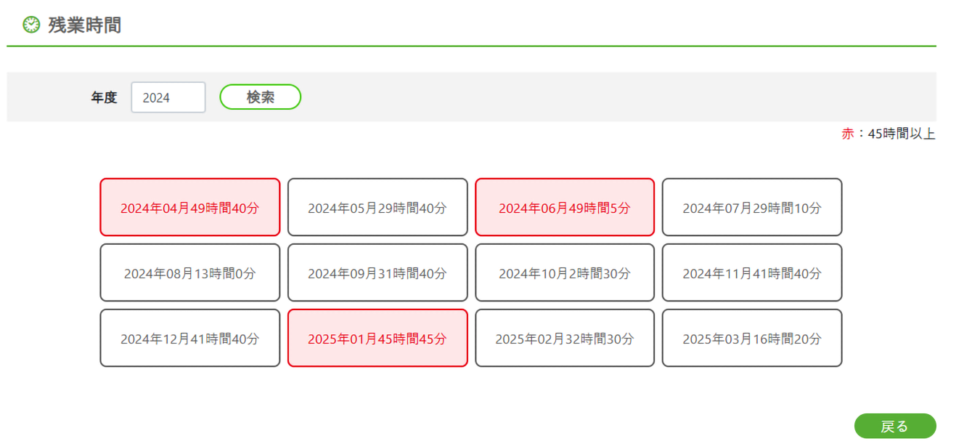Select the 2024年11月 41時間40分 card
The width and height of the screenshot is (980, 441).
point(752,273)
